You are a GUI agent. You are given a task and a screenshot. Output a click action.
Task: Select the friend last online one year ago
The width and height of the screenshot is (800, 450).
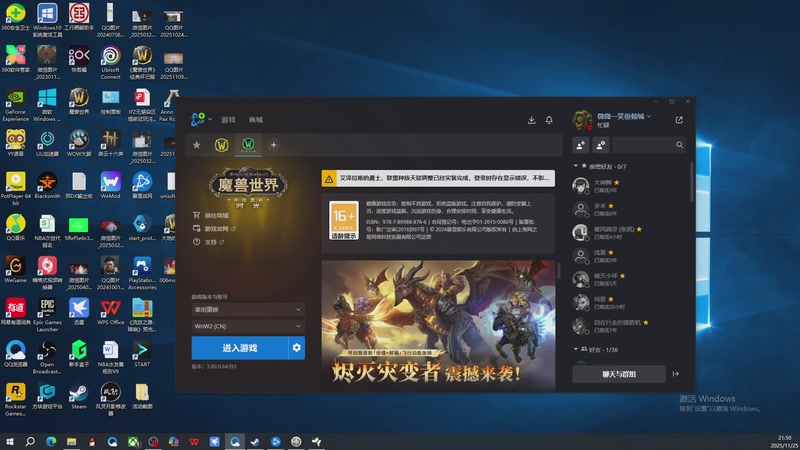point(630,326)
